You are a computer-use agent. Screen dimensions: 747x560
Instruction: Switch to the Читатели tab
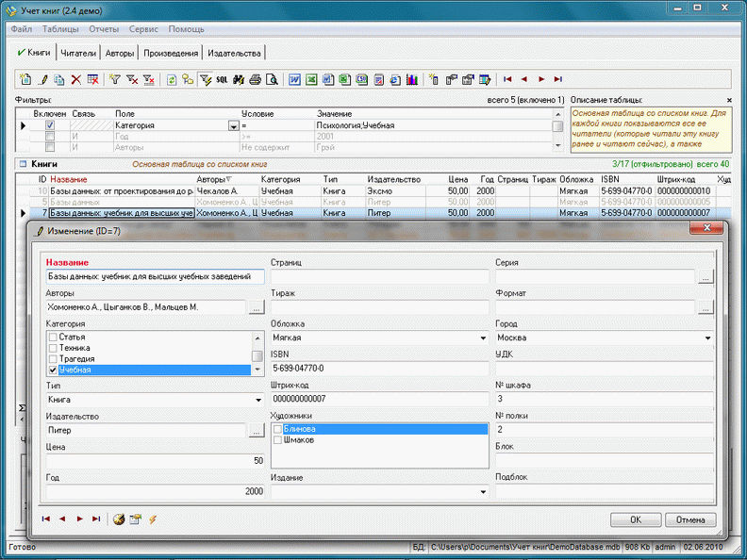point(79,53)
